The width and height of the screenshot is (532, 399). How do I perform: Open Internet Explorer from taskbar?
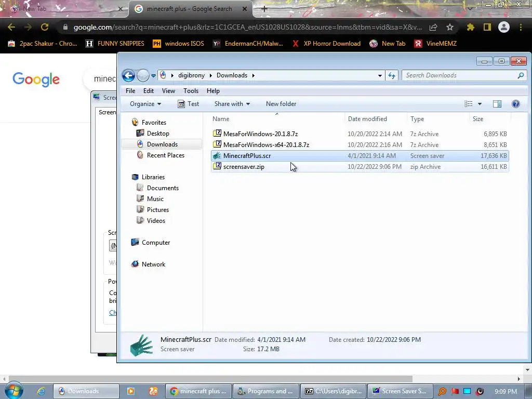pos(41,391)
